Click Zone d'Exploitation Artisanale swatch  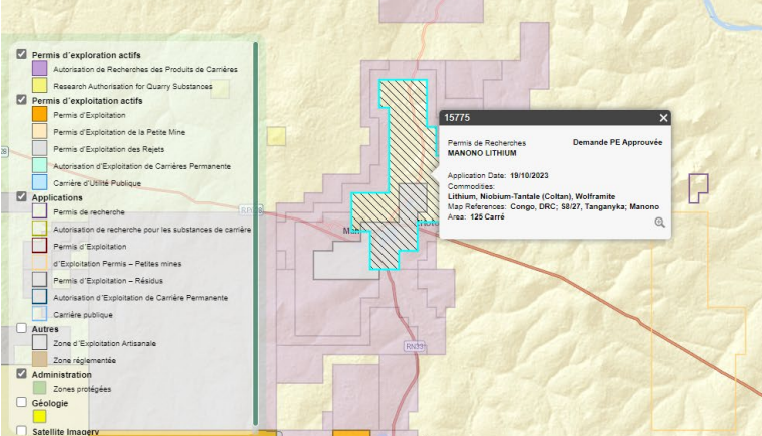(39, 342)
